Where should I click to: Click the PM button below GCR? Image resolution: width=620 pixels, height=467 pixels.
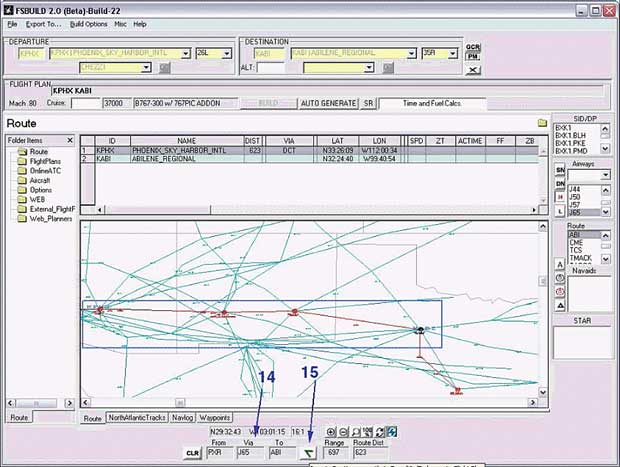coord(473,57)
